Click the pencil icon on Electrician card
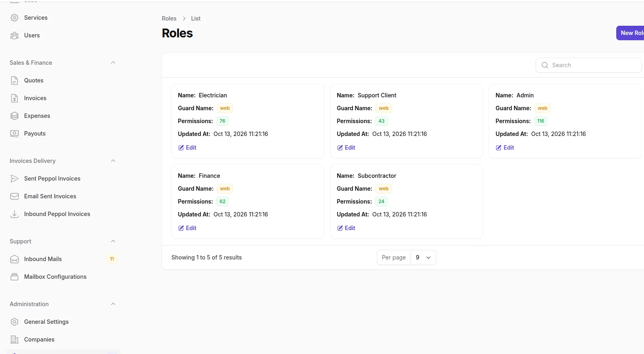Image resolution: width=644 pixels, height=354 pixels. pos(181,148)
